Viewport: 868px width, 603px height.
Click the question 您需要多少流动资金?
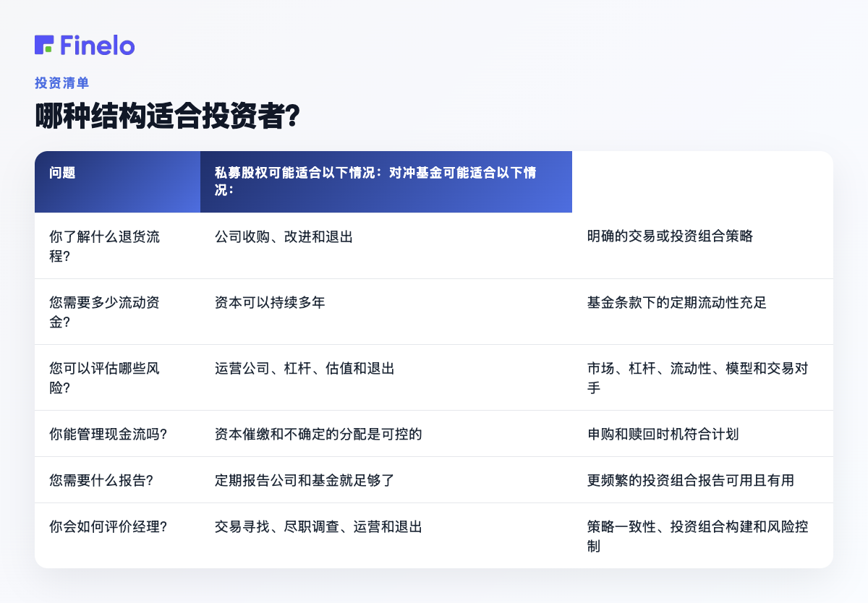(105, 312)
